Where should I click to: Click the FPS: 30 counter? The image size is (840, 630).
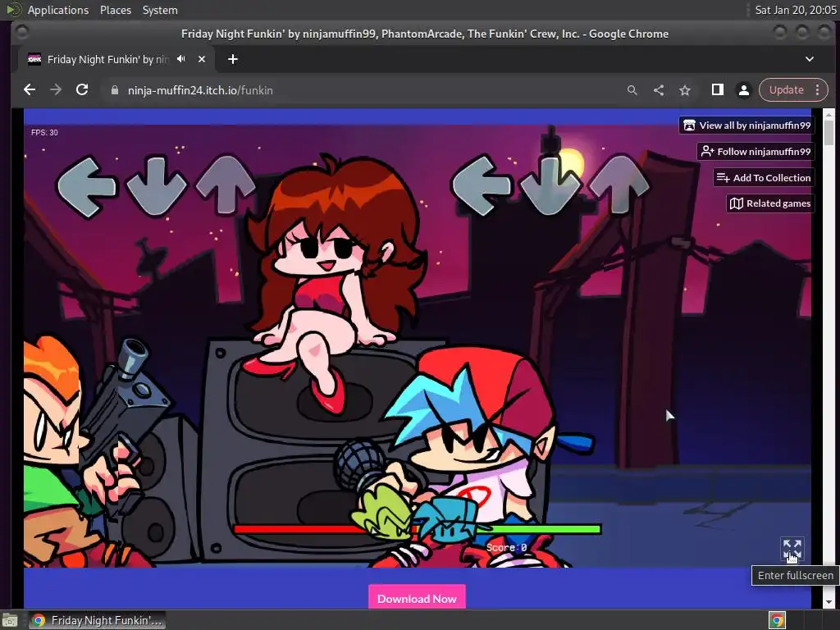pyautogui.click(x=44, y=132)
